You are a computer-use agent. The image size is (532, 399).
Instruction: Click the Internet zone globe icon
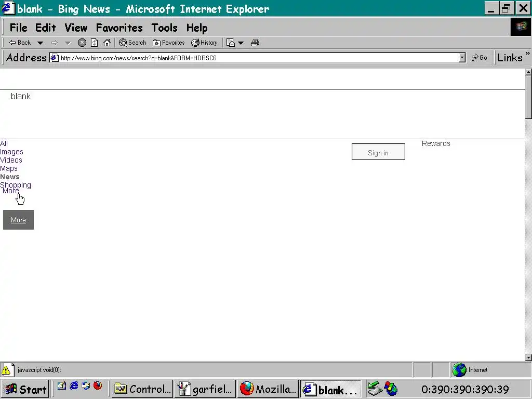coord(459,370)
